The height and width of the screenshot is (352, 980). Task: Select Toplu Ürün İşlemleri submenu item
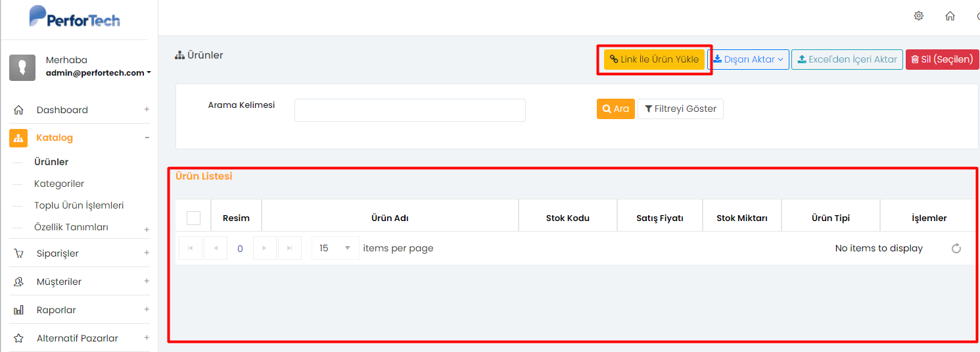coord(79,205)
